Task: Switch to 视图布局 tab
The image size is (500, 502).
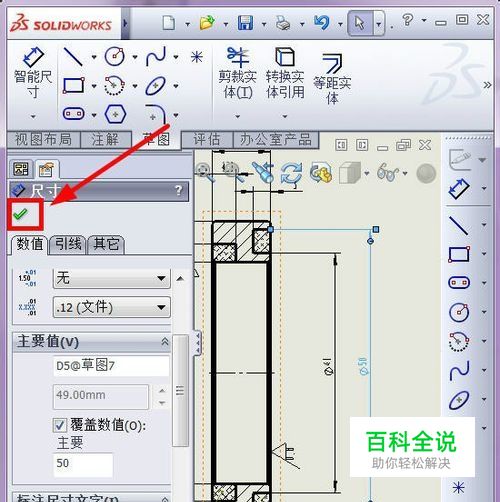Action: (x=43, y=139)
